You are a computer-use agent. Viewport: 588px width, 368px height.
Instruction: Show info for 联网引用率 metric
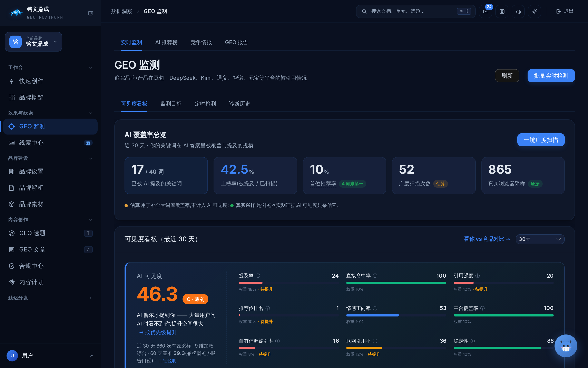pos(375,341)
